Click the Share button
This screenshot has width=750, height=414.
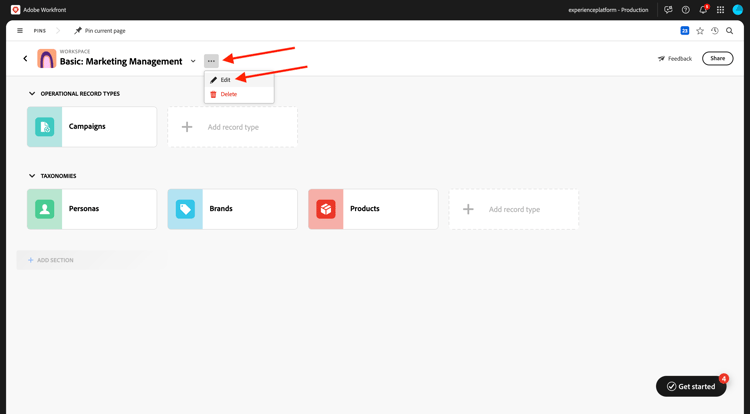point(717,58)
